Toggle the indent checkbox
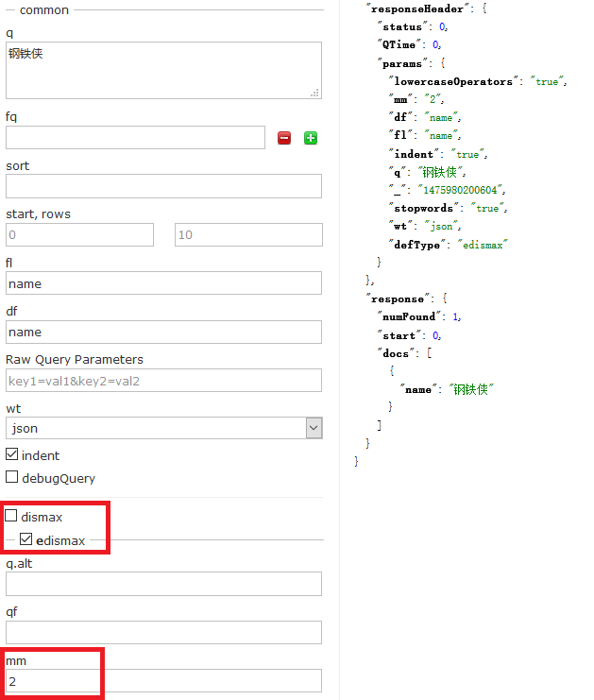The height and width of the screenshot is (700, 594). coord(12,454)
